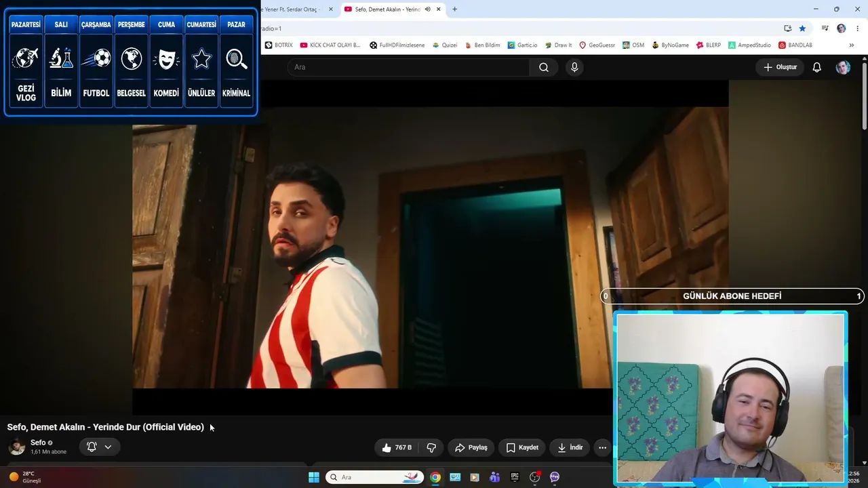Viewport: 868px width, 488px height.
Task: Open the KİCK CHAT OLAYI bookmark
Action: coord(330,45)
